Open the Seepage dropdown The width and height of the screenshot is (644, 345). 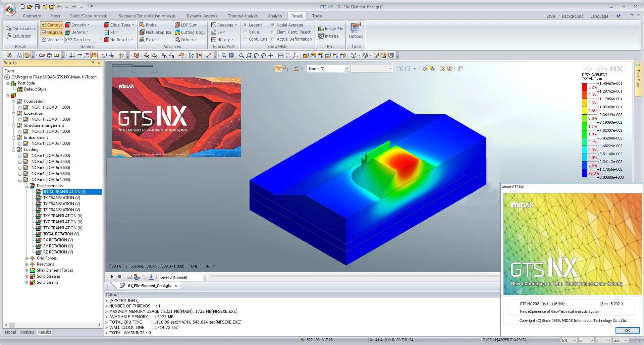pyautogui.click(x=224, y=25)
